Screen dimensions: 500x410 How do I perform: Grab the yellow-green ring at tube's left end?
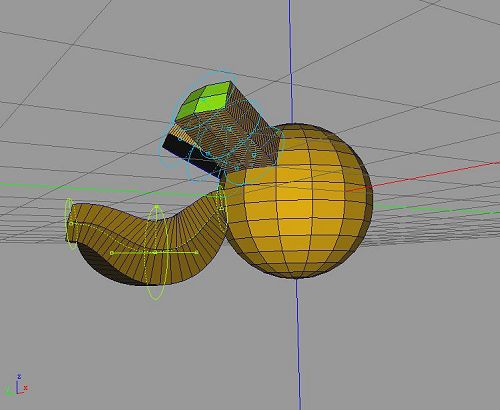(69, 223)
